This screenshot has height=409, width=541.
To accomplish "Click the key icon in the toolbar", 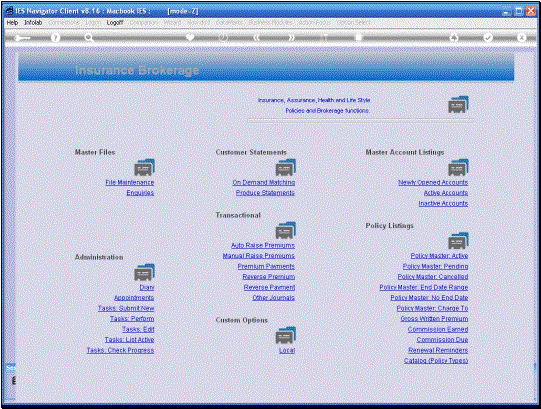I will (x=22, y=38).
